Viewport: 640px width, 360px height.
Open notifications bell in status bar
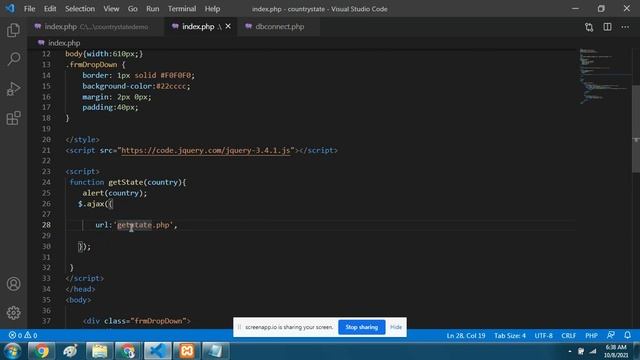click(628, 335)
